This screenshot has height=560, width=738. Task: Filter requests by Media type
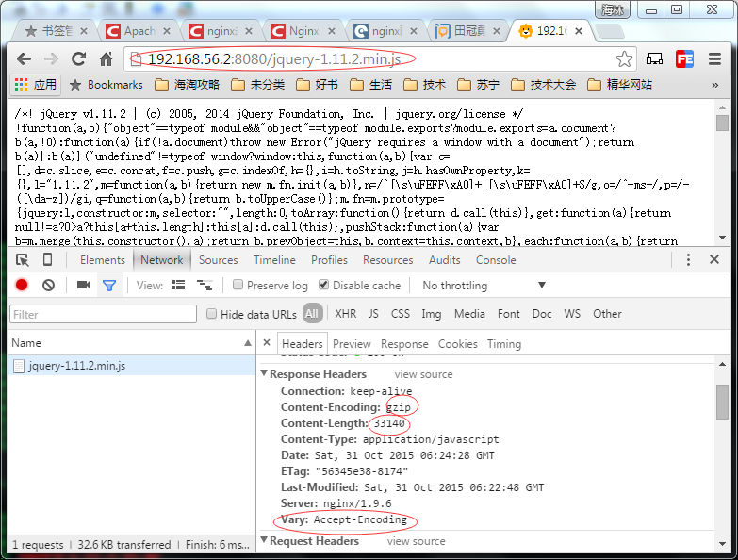coord(469,314)
